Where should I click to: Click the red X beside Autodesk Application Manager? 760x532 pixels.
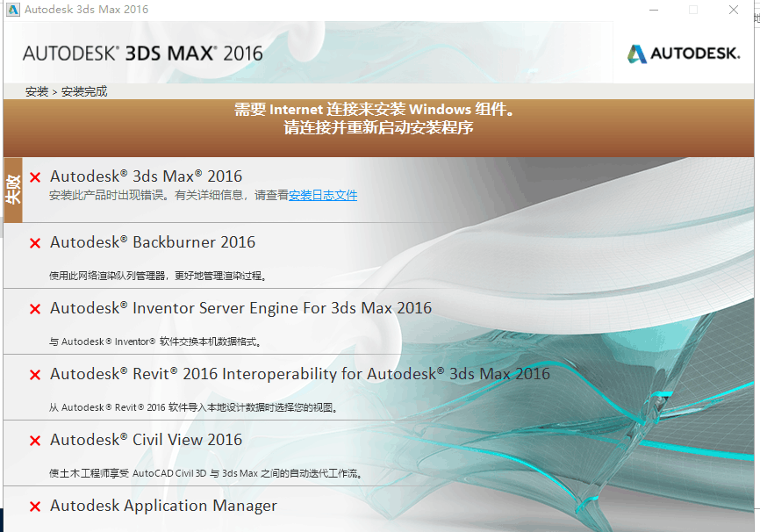[x=35, y=507]
